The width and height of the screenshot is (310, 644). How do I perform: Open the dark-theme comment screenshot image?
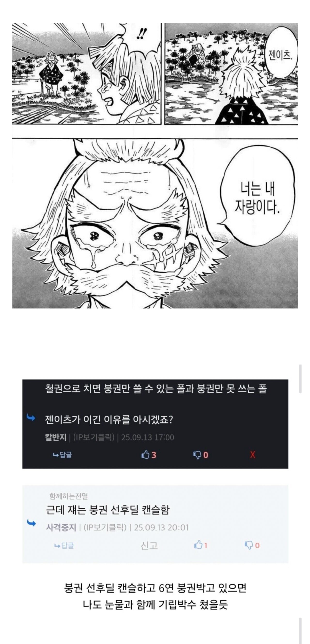(155, 424)
